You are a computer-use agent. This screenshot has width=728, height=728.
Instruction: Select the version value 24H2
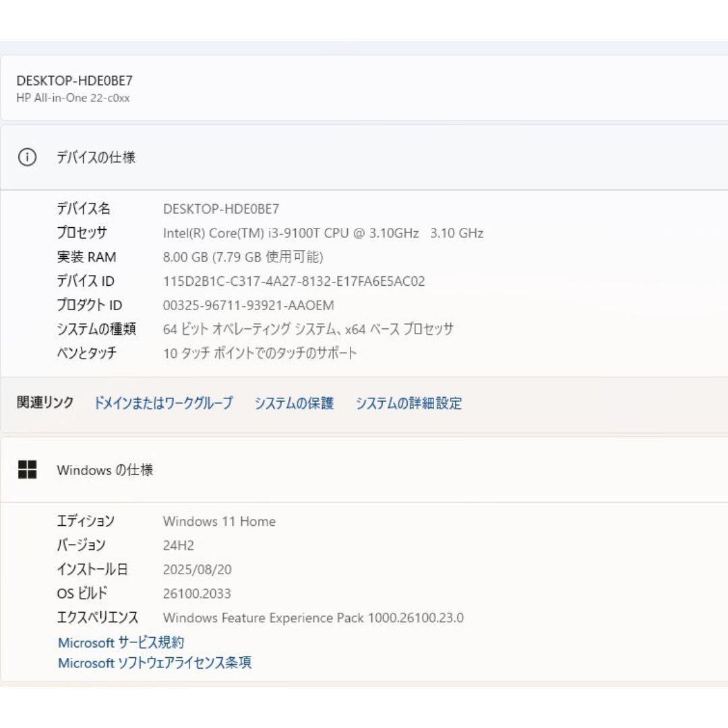[x=178, y=545]
